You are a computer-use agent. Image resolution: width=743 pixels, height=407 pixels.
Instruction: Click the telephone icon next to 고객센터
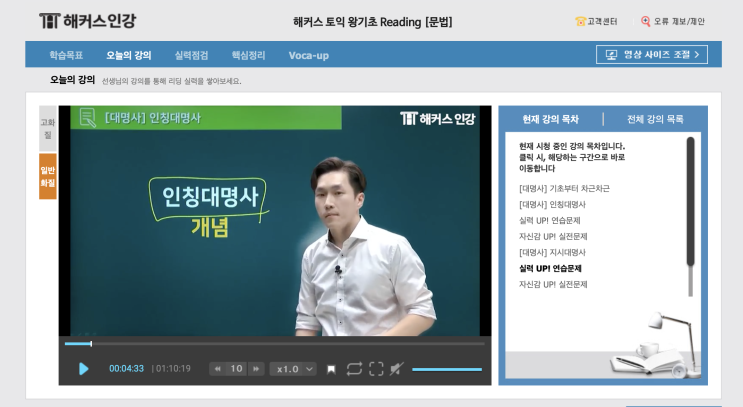pos(580,21)
